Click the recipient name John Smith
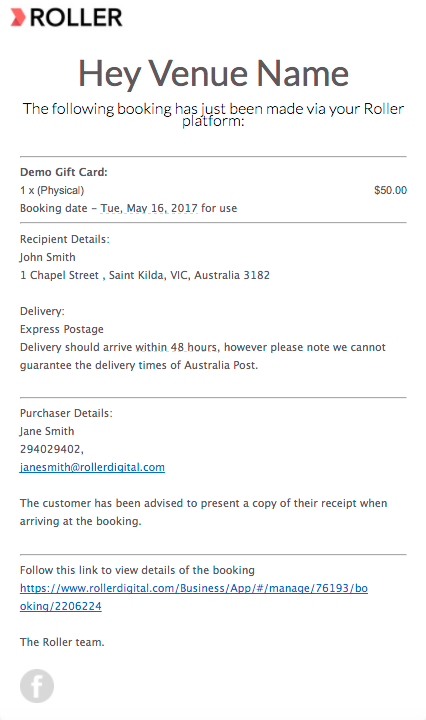The width and height of the screenshot is (426, 720). 48,257
